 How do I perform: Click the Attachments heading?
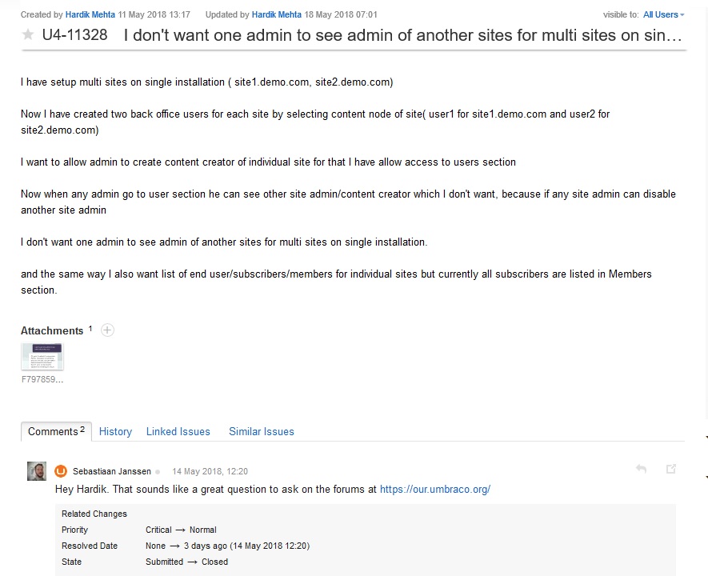(x=52, y=330)
